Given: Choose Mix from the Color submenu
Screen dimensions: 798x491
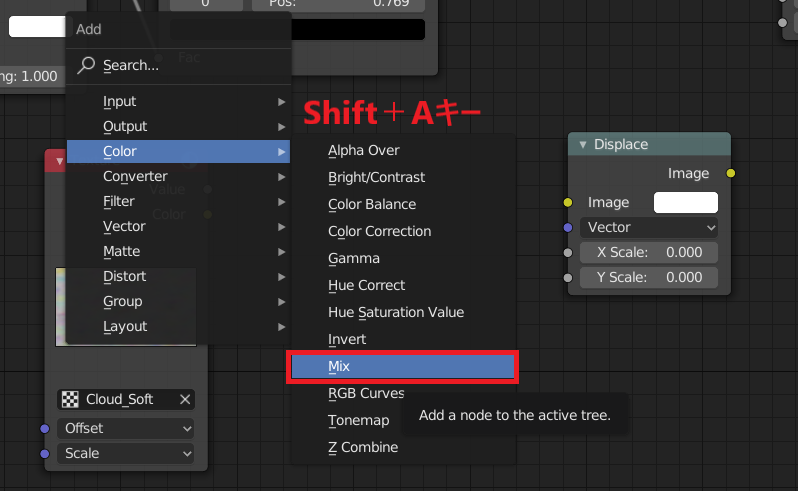Looking at the screenshot, I should 403,366.
